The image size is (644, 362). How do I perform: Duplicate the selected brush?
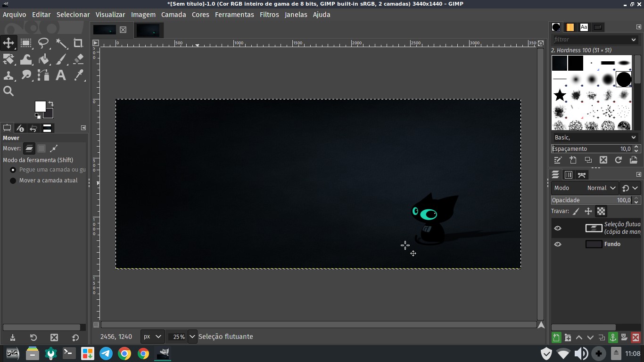point(588,160)
